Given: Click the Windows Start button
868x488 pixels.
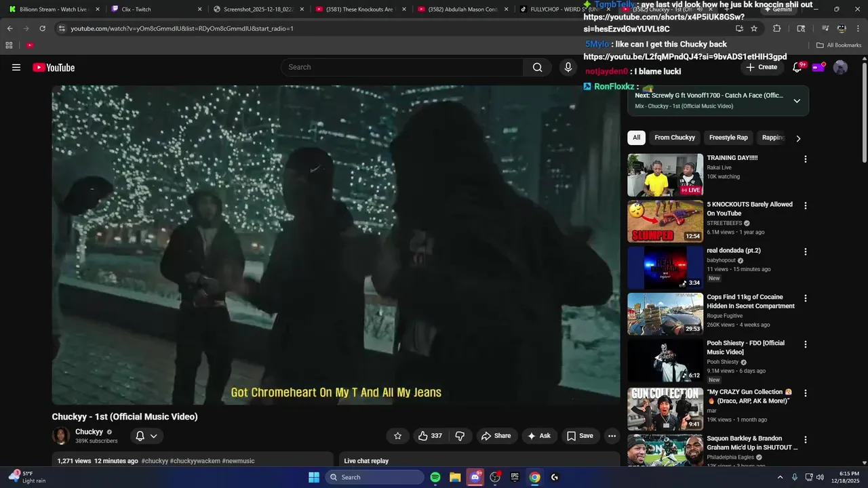Looking at the screenshot, I should (x=314, y=477).
